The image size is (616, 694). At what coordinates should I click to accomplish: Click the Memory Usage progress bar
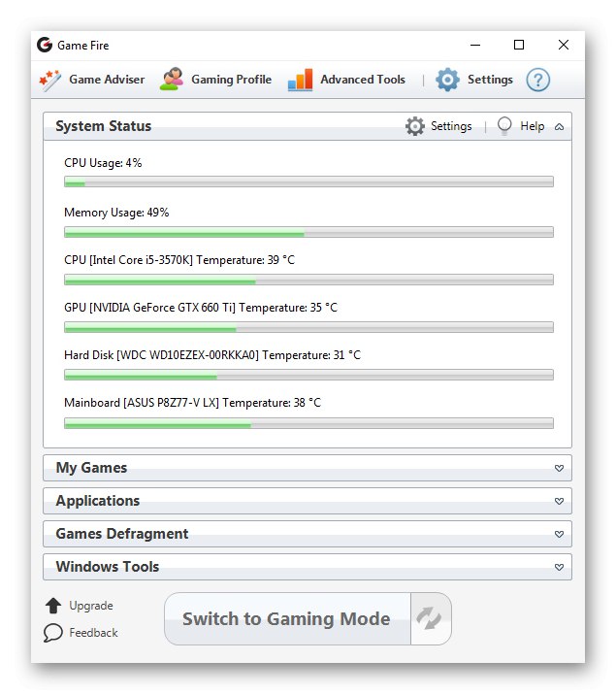308,232
